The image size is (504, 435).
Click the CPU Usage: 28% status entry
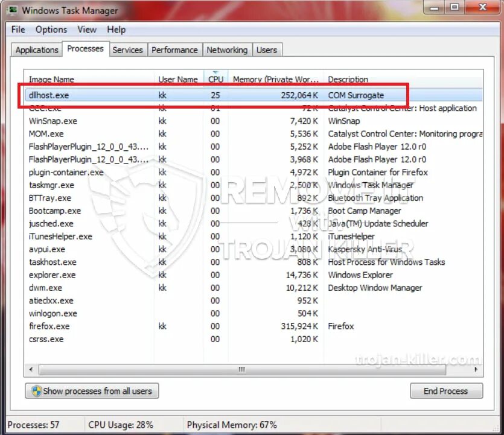(x=121, y=425)
